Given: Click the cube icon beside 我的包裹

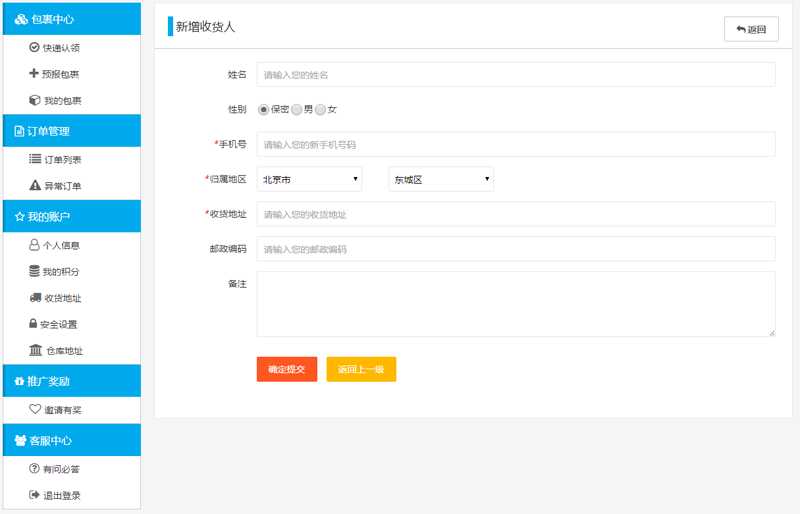Looking at the screenshot, I should pyautogui.click(x=35, y=101).
